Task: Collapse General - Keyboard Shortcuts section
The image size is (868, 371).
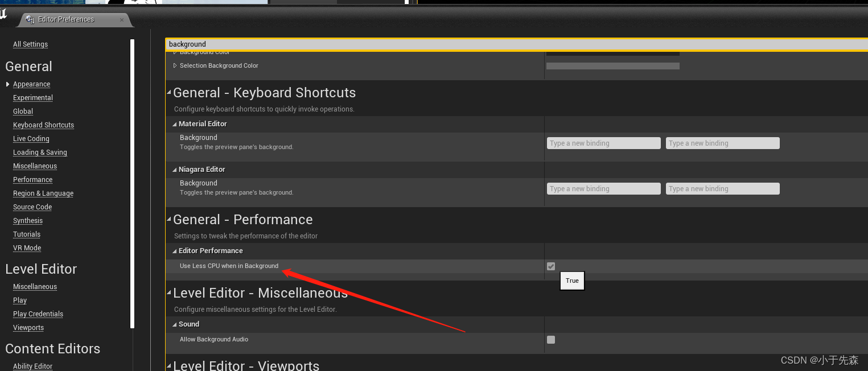Action: pyautogui.click(x=169, y=93)
